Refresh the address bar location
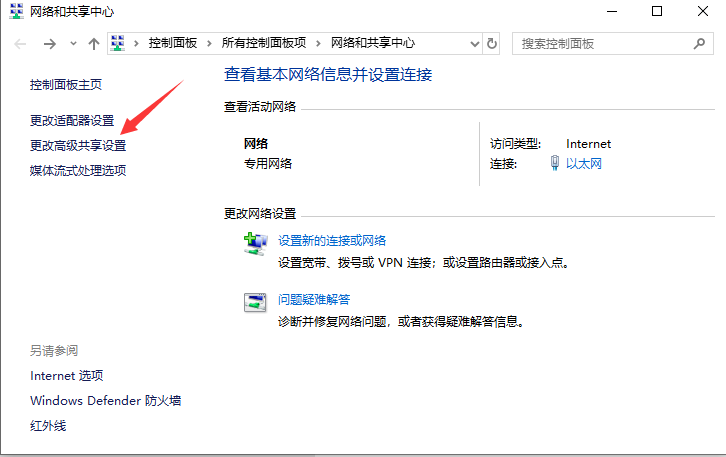The image size is (726, 457). coord(491,44)
